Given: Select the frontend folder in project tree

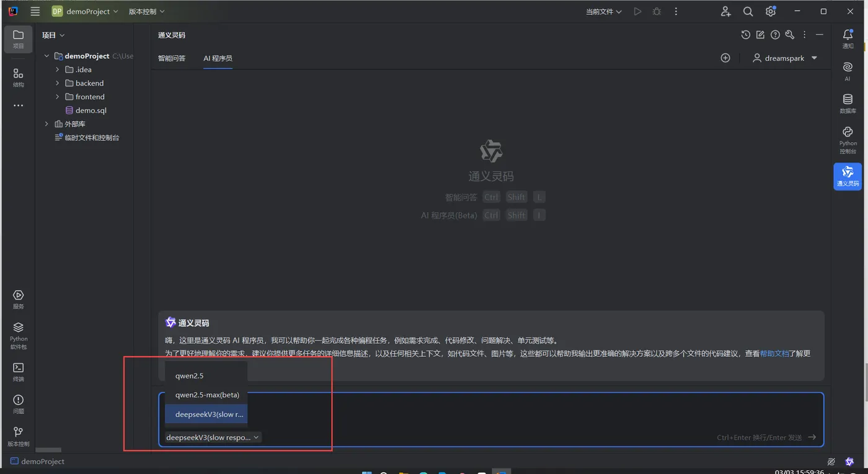Looking at the screenshot, I should (x=90, y=97).
